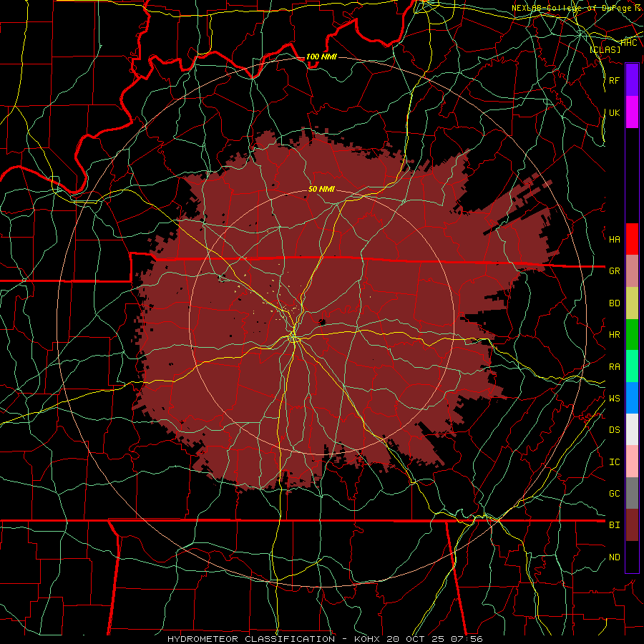Click the dusty pink GR legend swatch
Screen dimensions: 644x644
[632, 271]
